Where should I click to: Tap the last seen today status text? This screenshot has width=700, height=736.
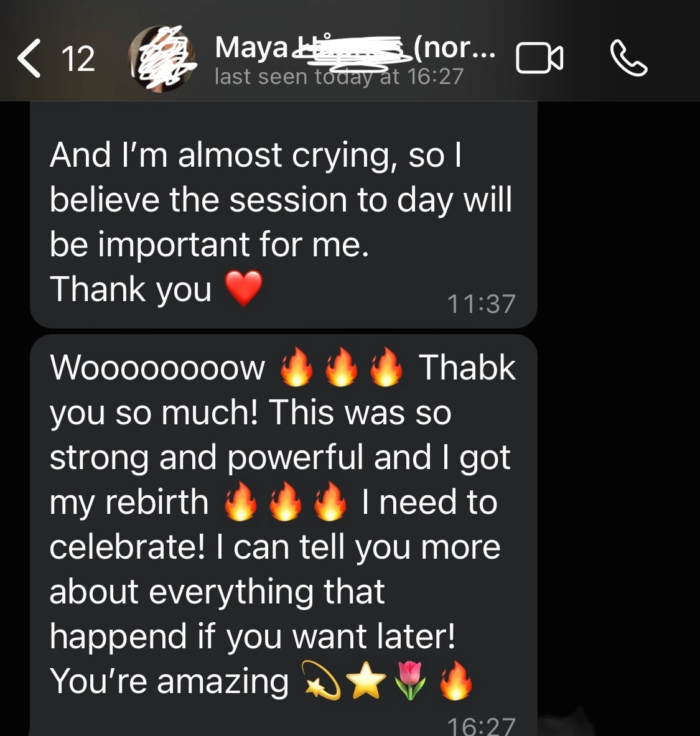click(339, 77)
